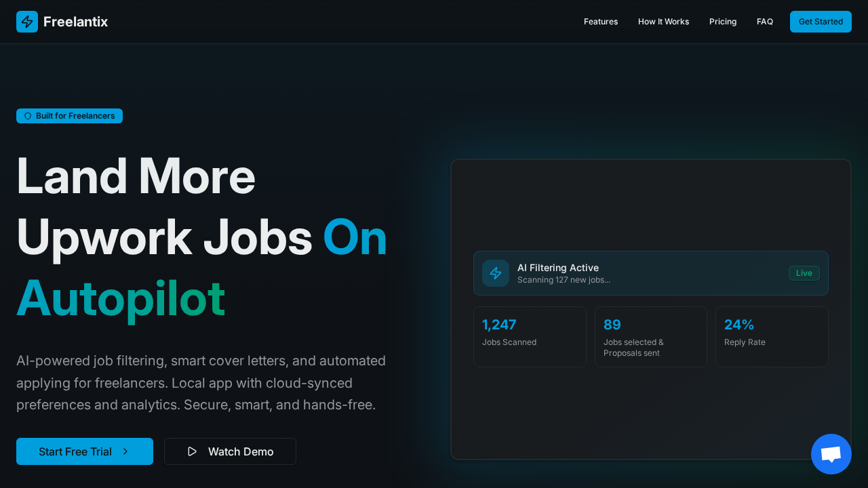Click the 89 Jobs selected stat card
868x488 pixels.
651,336
